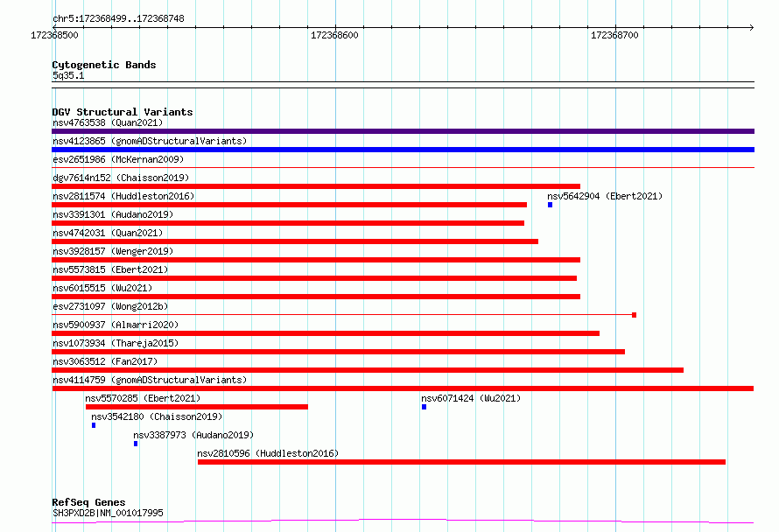Click the nsv4123865 gnomAD blue variant bar

coord(403,150)
